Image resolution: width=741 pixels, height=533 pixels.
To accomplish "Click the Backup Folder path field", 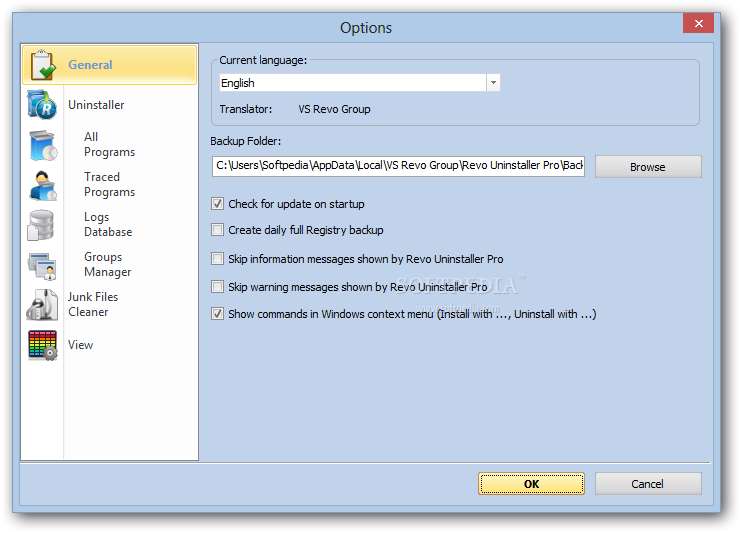I will pos(398,166).
